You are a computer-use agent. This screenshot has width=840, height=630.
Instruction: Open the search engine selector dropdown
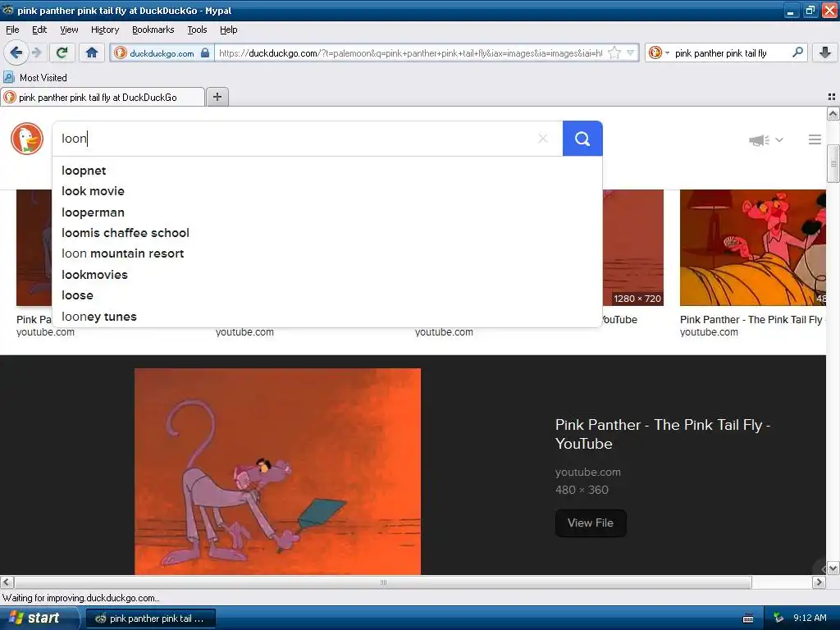tap(659, 53)
